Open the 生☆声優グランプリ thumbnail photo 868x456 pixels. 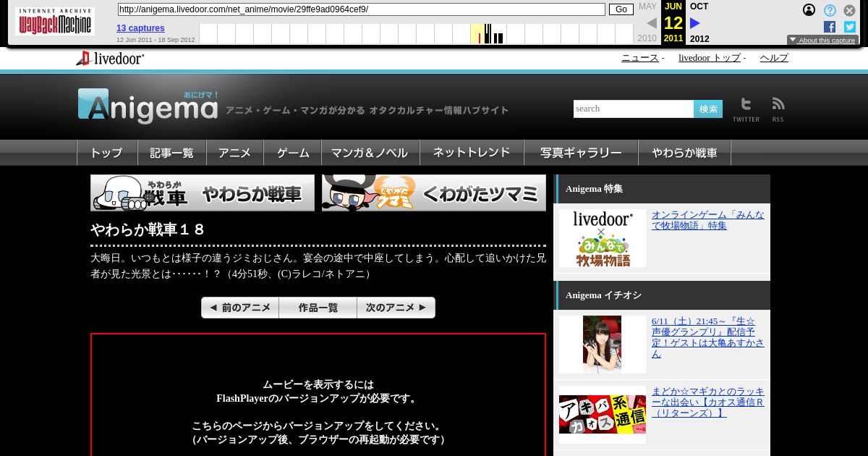pos(603,345)
